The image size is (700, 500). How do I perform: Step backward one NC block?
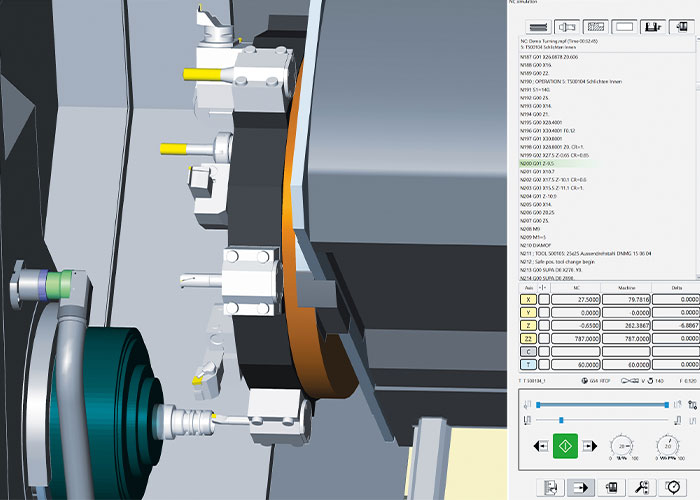click(x=541, y=446)
